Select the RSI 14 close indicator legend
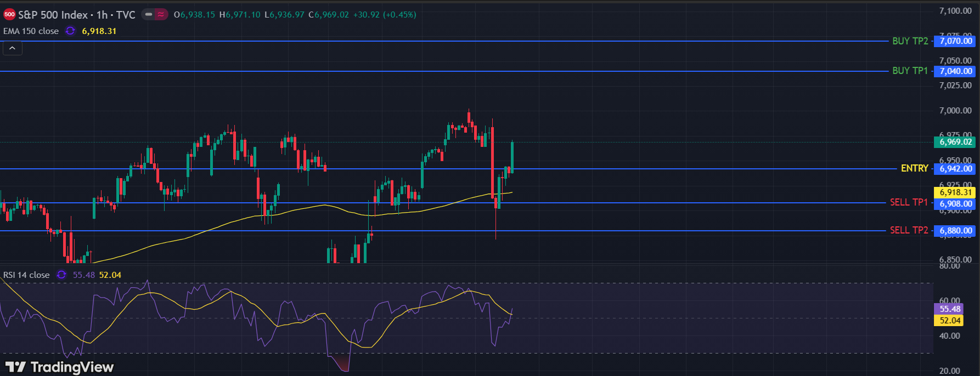 26,275
